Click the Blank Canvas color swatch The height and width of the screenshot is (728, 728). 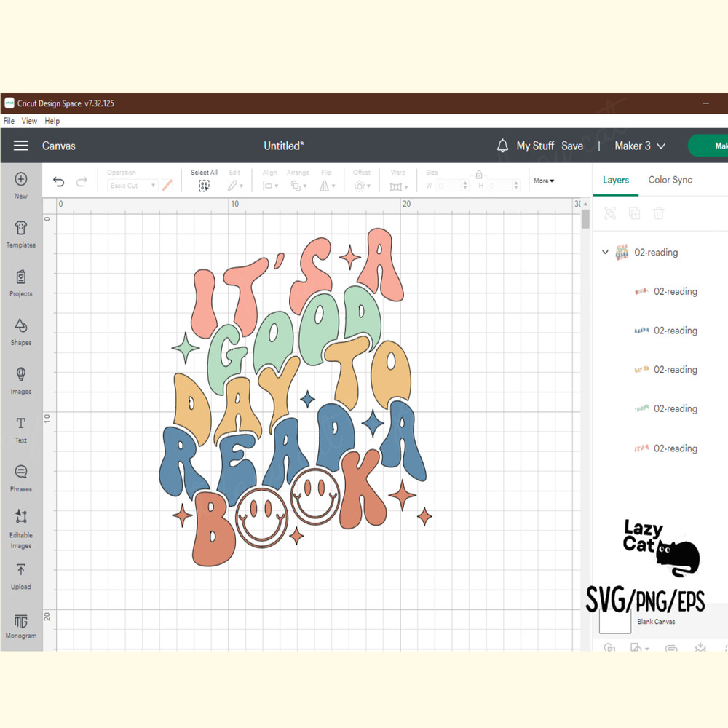(x=614, y=620)
